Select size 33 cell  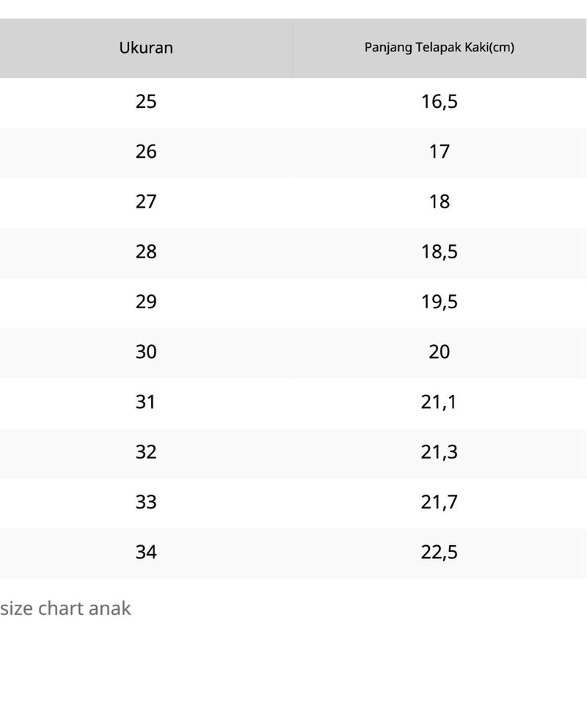pos(146,503)
